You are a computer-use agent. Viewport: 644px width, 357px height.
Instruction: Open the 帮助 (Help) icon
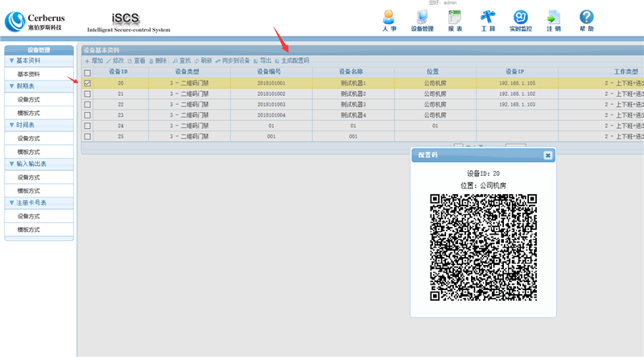click(x=586, y=19)
